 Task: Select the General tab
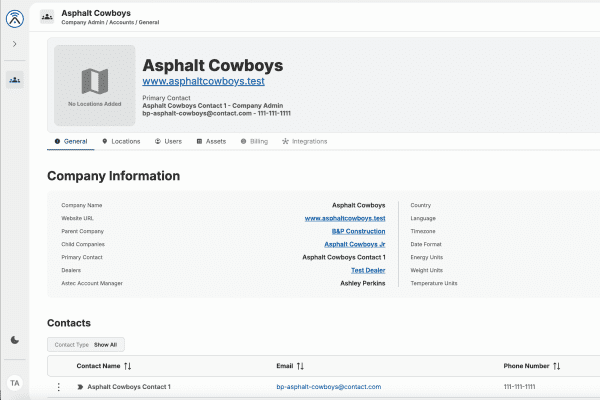(x=71, y=141)
